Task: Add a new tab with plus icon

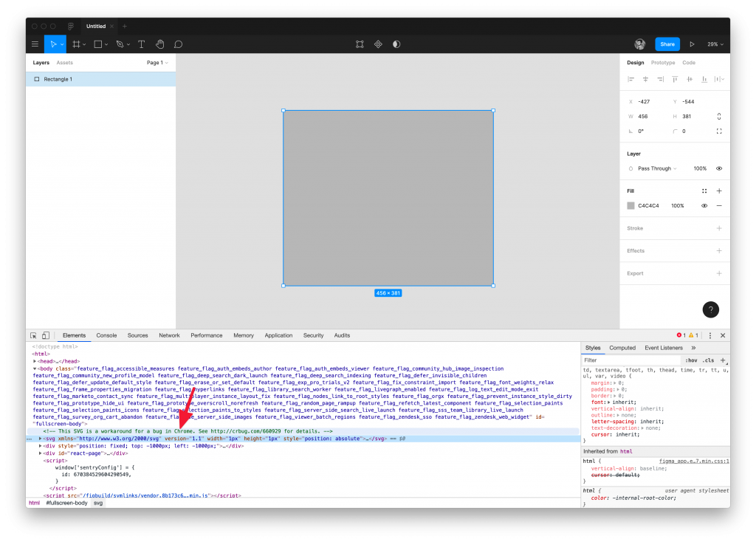Action: (124, 26)
